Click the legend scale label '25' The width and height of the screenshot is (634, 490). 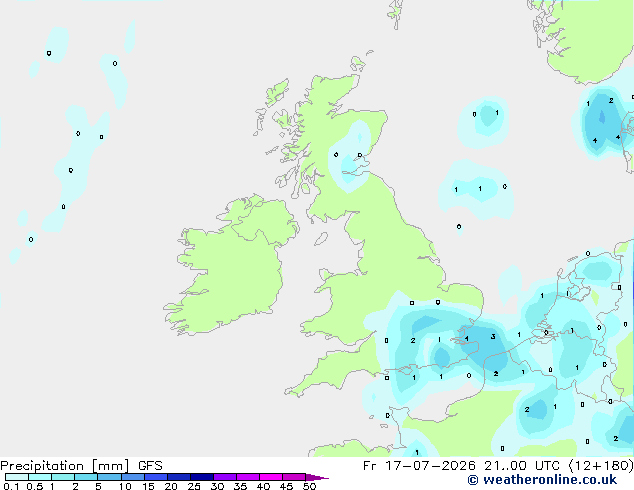click(194, 486)
